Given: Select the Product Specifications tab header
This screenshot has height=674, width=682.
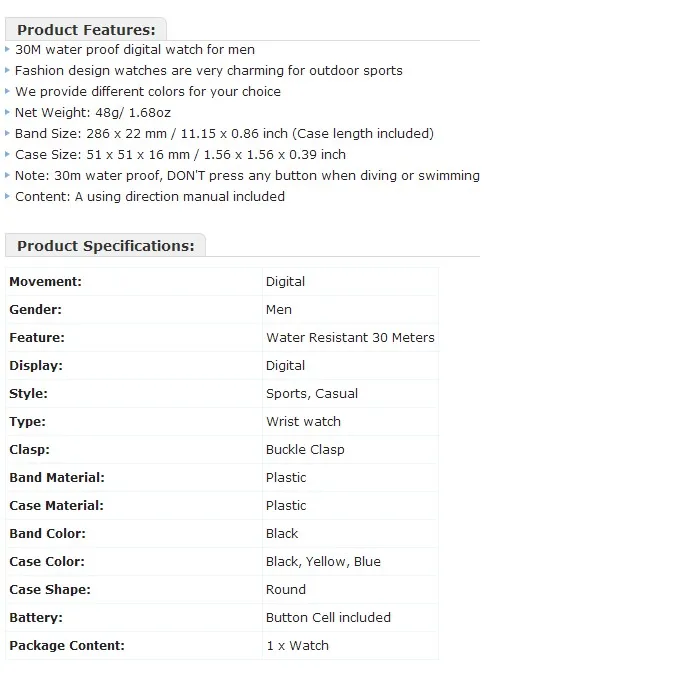Looking at the screenshot, I should 105,246.
